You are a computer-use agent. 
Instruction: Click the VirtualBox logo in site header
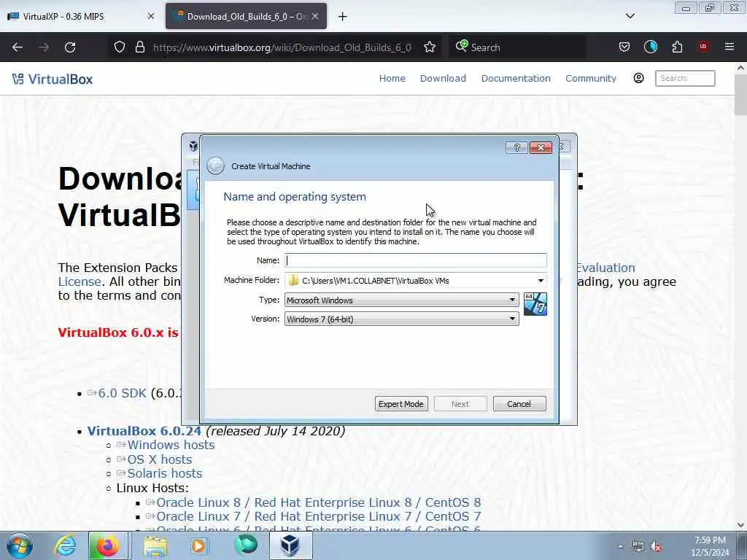(53, 79)
